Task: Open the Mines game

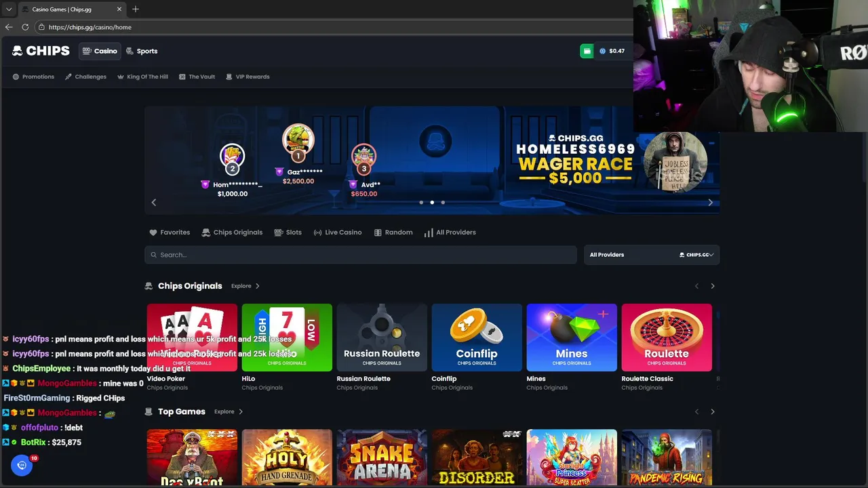Action: pos(572,338)
